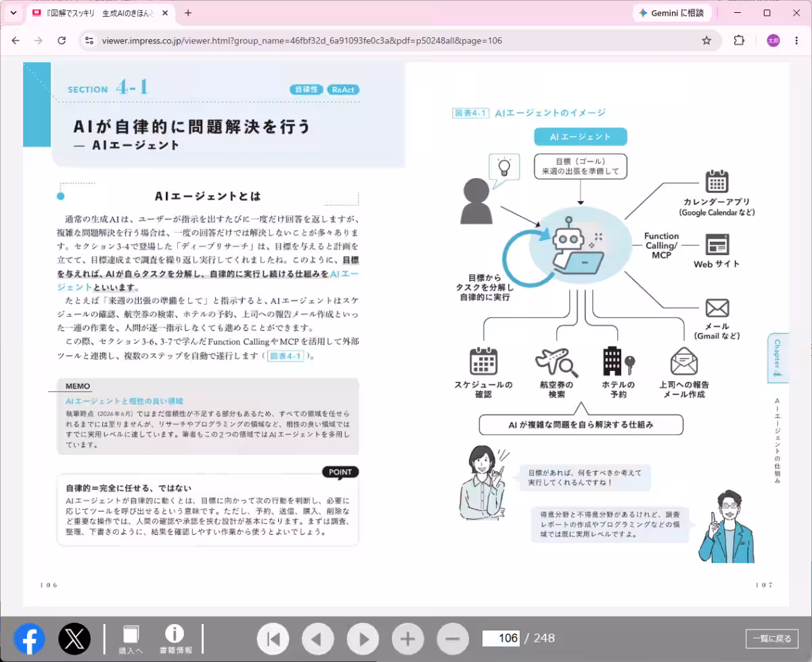Click the Gemini に相談 button

pos(671,13)
